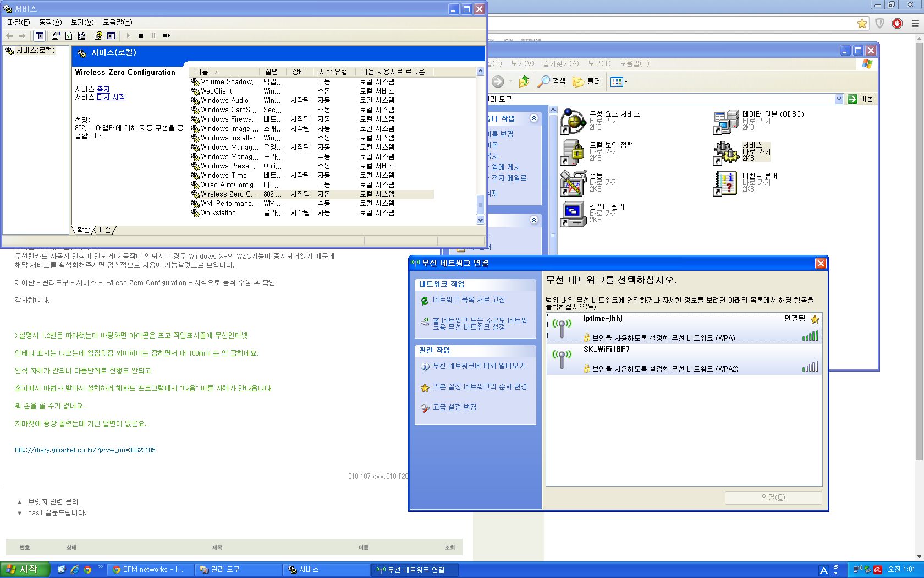Stop the service using the toolbar stop icon
The width and height of the screenshot is (924, 578).
[x=141, y=36]
